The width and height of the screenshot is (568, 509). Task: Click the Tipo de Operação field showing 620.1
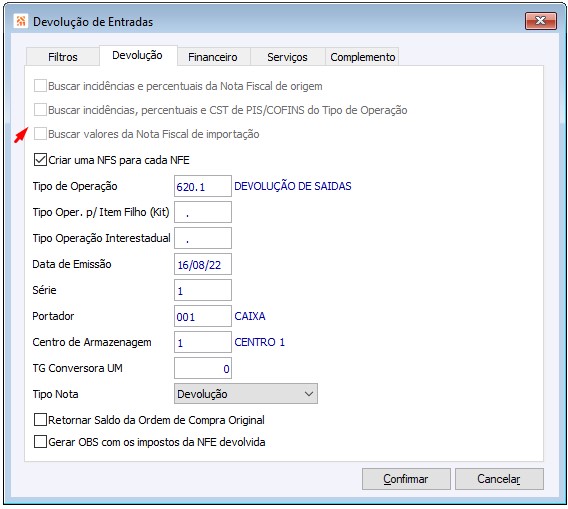(x=203, y=186)
